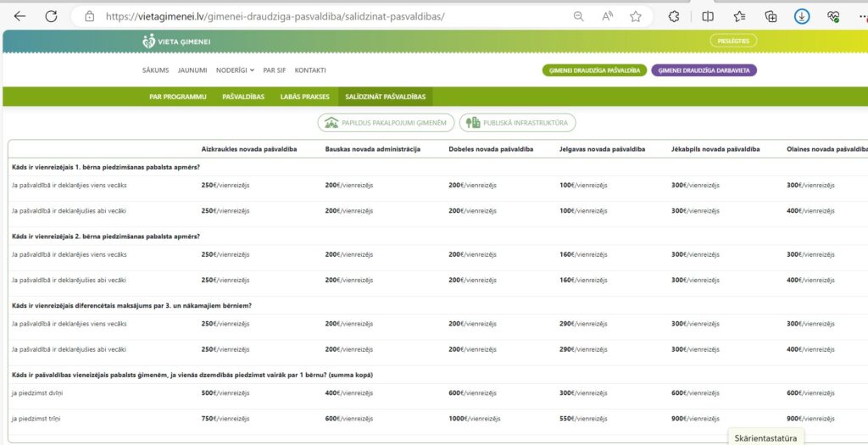
Task: Click Ģimenei draudzīga pašvaldība green button
Action: click(x=594, y=70)
